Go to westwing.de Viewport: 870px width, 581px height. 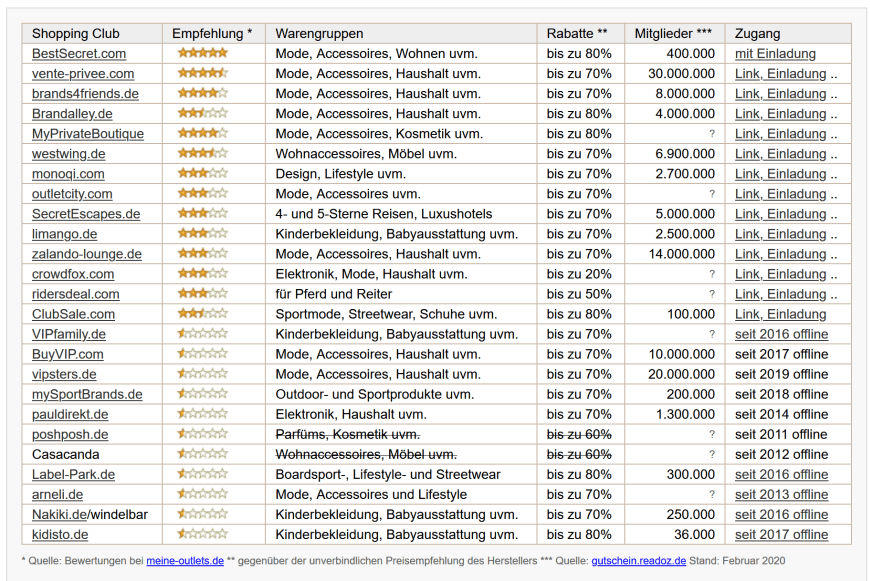coord(69,154)
